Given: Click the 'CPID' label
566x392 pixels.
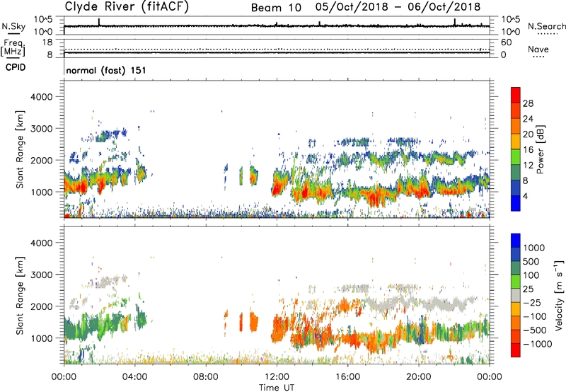Looking at the screenshot, I should click(16, 67).
